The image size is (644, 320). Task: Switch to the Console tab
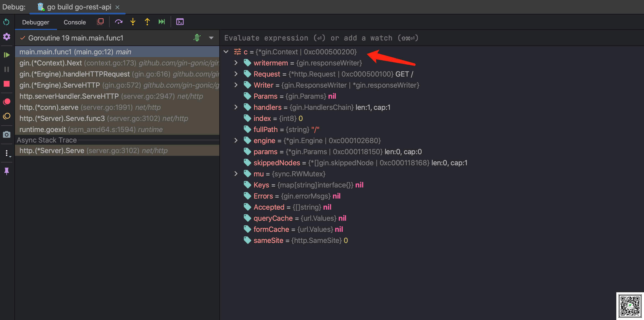click(x=74, y=22)
